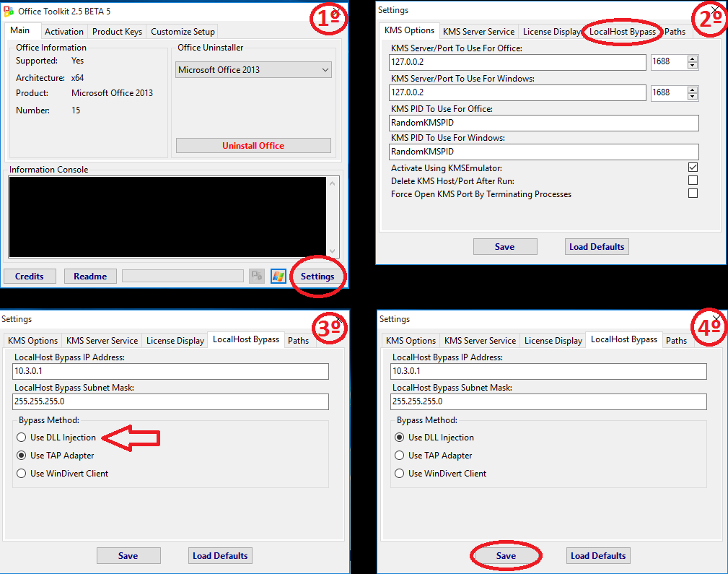Click Save in the DLL-selected settings window
Image resolution: width=728 pixels, height=574 pixels.
(x=506, y=556)
